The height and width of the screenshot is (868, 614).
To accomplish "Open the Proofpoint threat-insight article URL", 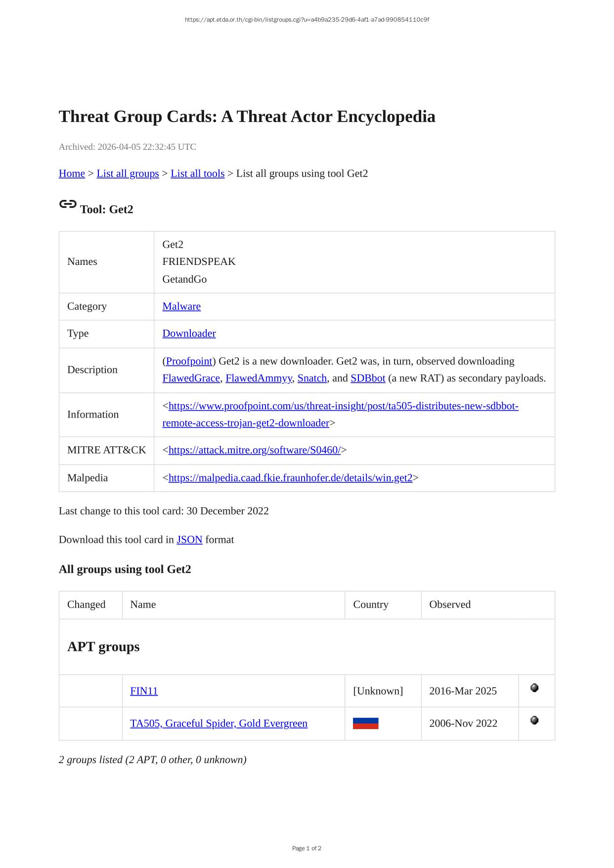I will [x=343, y=406].
